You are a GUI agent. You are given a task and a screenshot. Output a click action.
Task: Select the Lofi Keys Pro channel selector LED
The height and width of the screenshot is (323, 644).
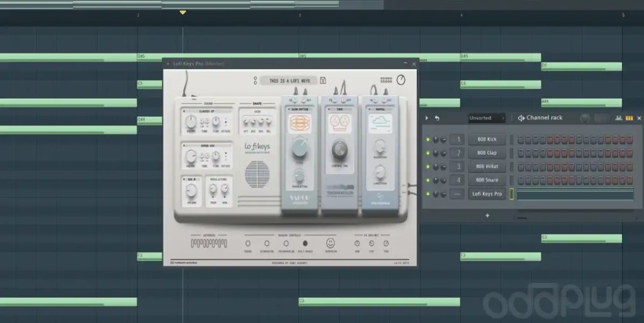tap(512, 194)
